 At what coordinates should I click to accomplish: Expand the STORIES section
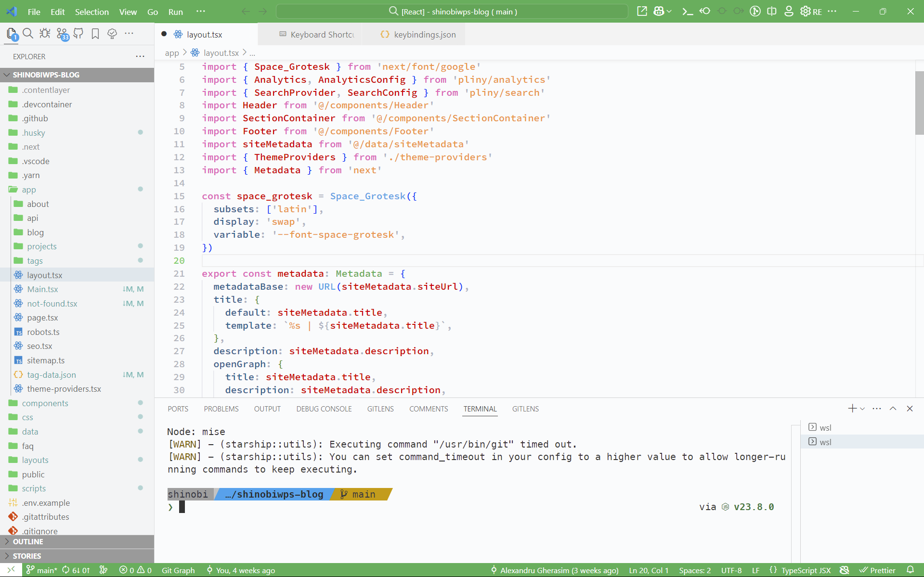29,556
